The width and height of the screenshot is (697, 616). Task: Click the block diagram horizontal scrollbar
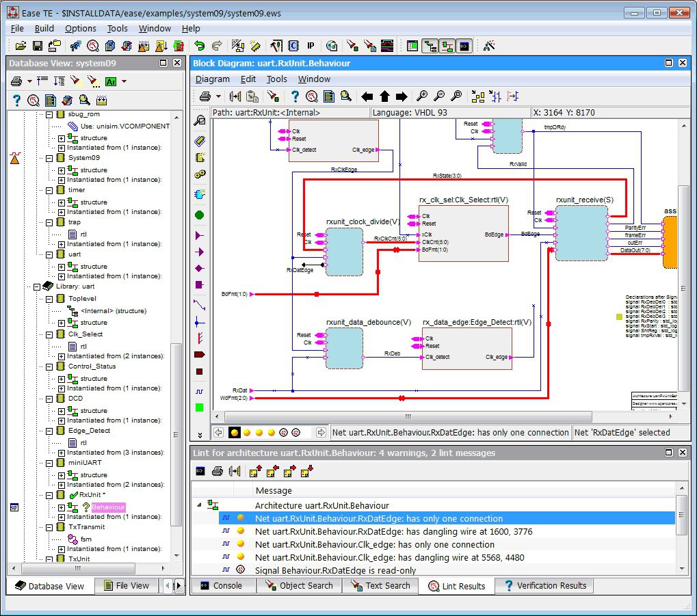408,416
